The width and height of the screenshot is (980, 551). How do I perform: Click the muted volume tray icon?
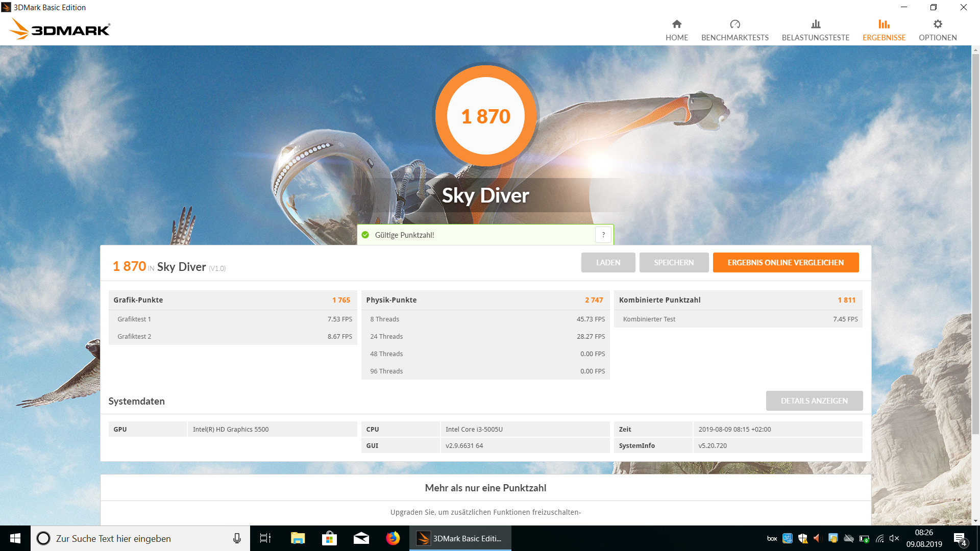coord(894,538)
